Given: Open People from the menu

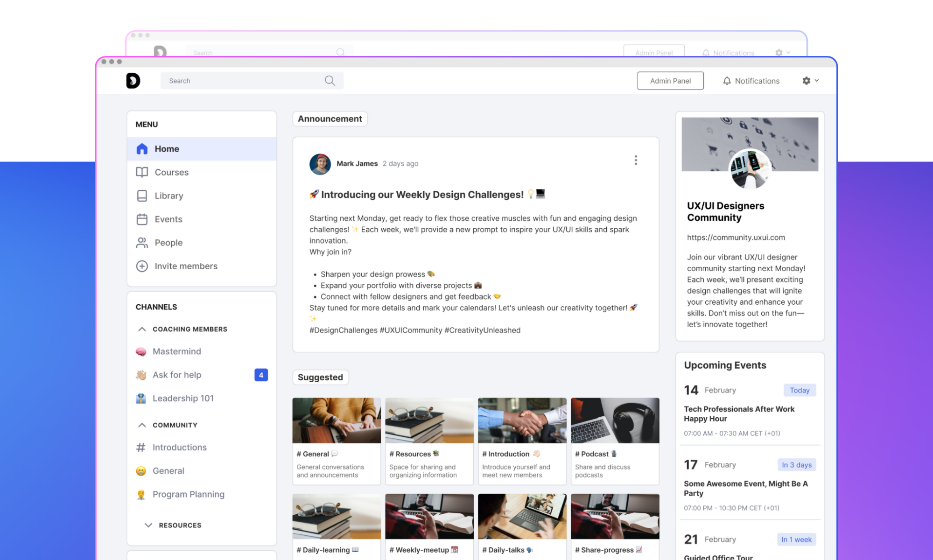Looking at the screenshot, I should [202, 243].
